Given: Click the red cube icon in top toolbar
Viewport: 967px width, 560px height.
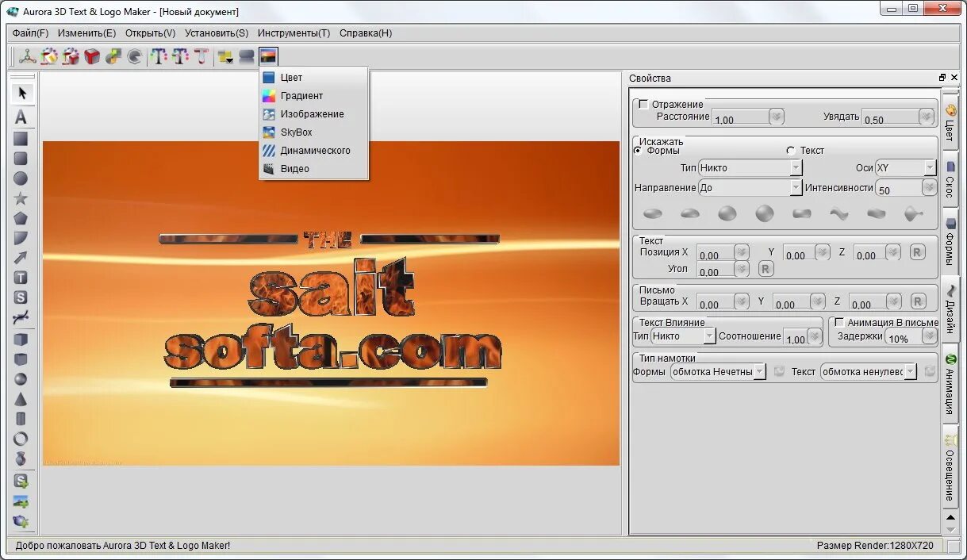Looking at the screenshot, I should [x=93, y=56].
